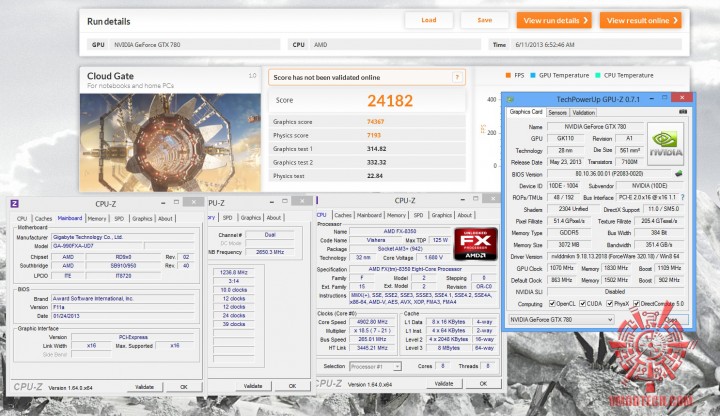Image resolution: width=720 pixels, height=416 pixels.
Task: Click the score validation question mark icon
Action: (x=457, y=77)
